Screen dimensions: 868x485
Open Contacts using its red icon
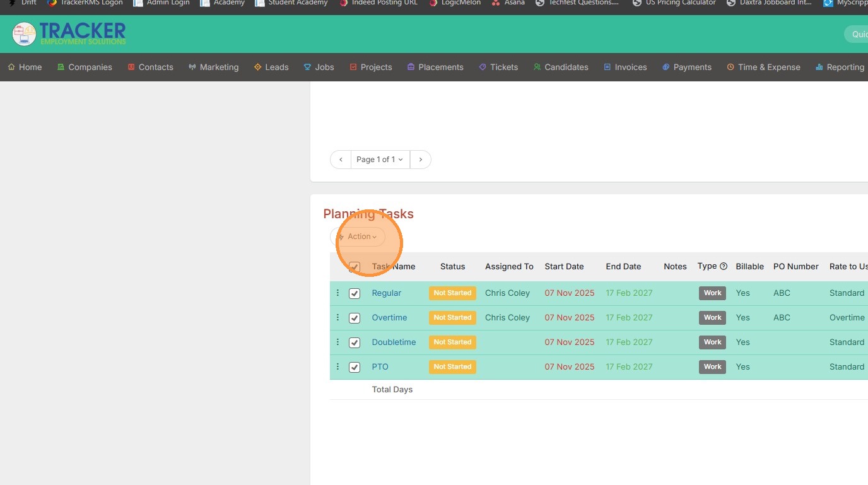131,67
